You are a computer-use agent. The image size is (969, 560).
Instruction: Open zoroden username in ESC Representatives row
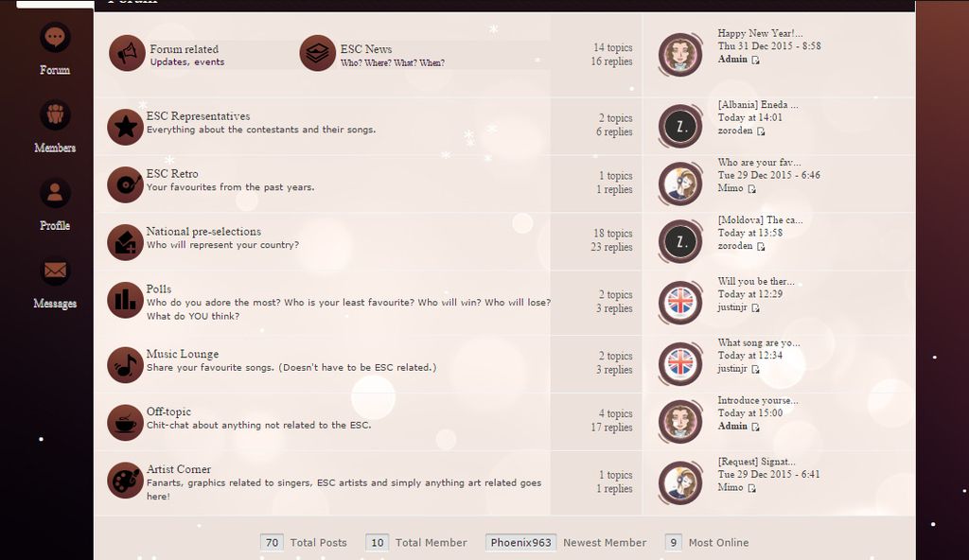pyautogui.click(x=734, y=131)
